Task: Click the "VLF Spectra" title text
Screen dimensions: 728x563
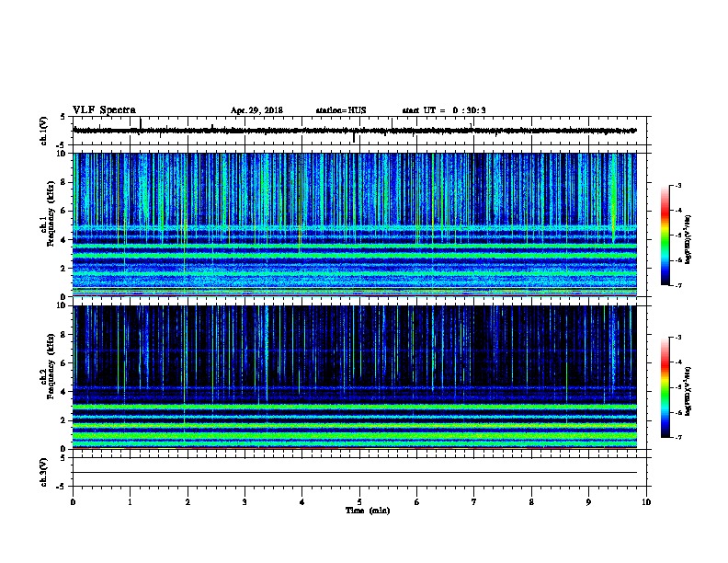Action: tap(104, 110)
